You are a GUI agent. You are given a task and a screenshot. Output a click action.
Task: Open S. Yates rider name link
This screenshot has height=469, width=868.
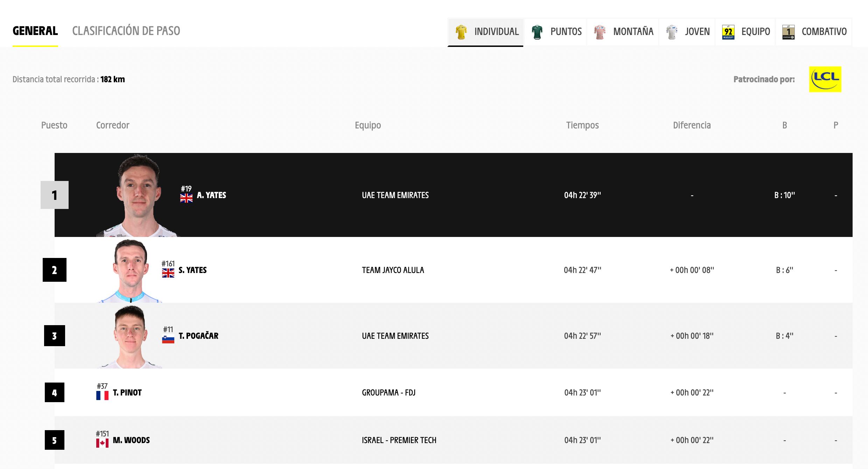coord(192,270)
